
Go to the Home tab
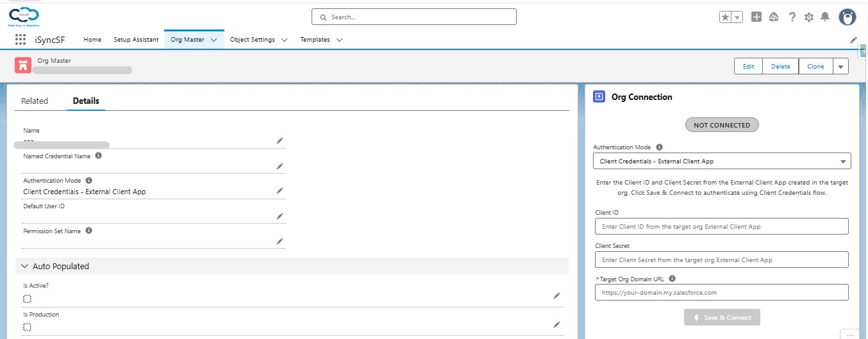point(92,40)
